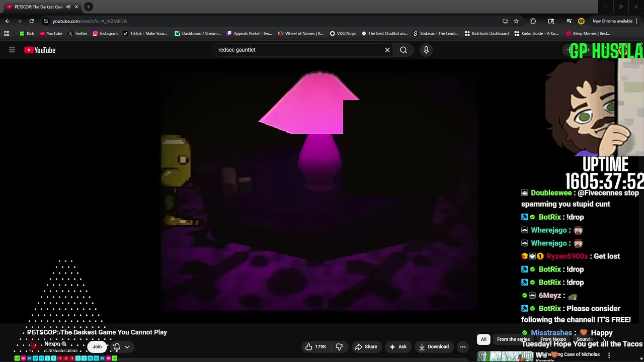Bookmark this page with the star icon
The image size is (644, 362).
pos(516,21)
